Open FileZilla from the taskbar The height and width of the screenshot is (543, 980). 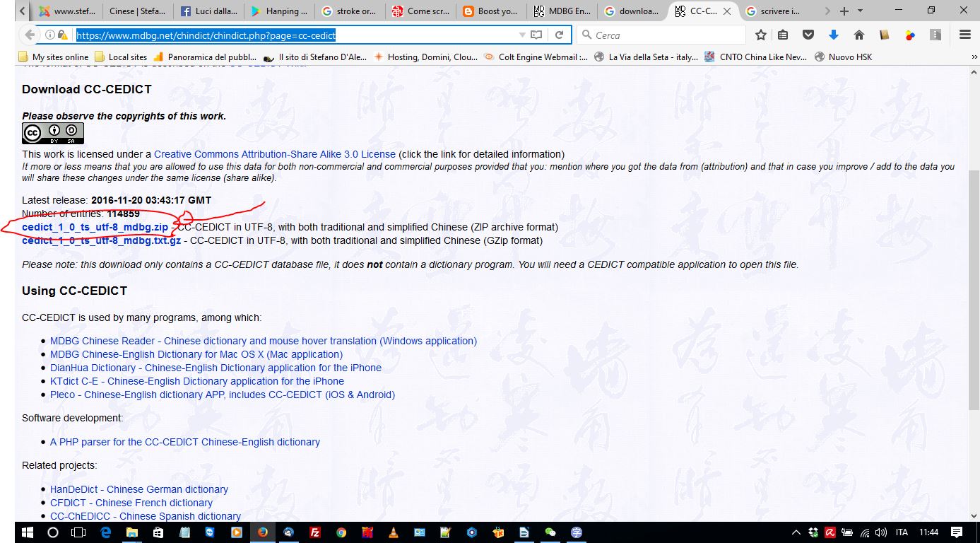coord(315,532)
